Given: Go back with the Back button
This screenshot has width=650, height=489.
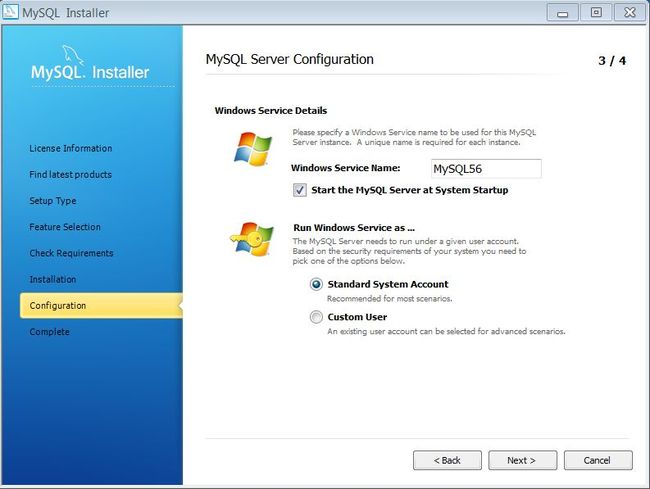Looking at the screenshot, I should tap(447, 460).
